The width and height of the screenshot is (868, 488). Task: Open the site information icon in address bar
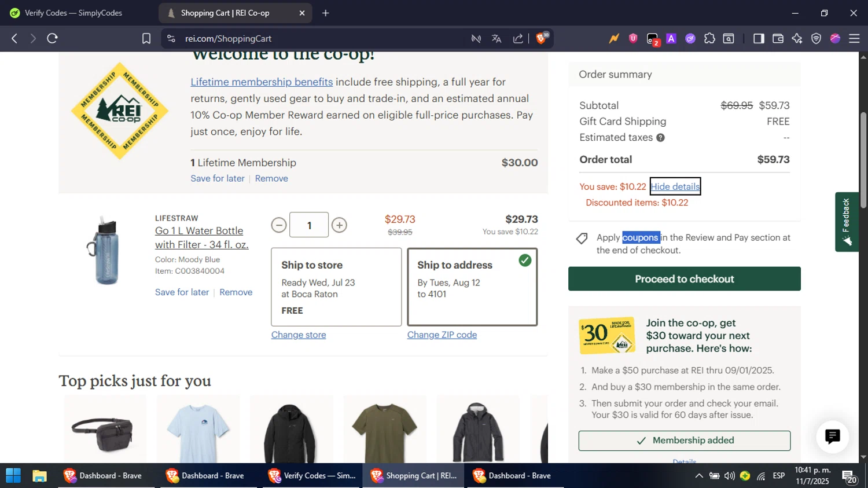[x=171, y=39]
